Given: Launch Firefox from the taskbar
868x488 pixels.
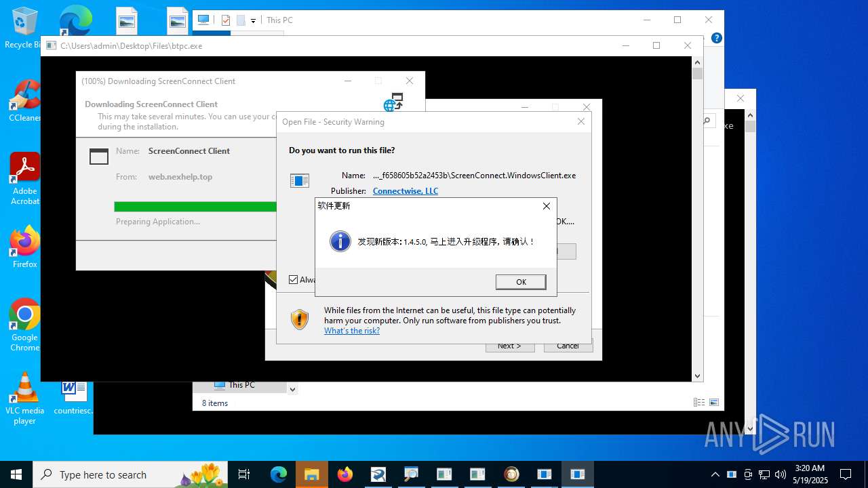Looking at the screenshot, I should pos(344,474).
